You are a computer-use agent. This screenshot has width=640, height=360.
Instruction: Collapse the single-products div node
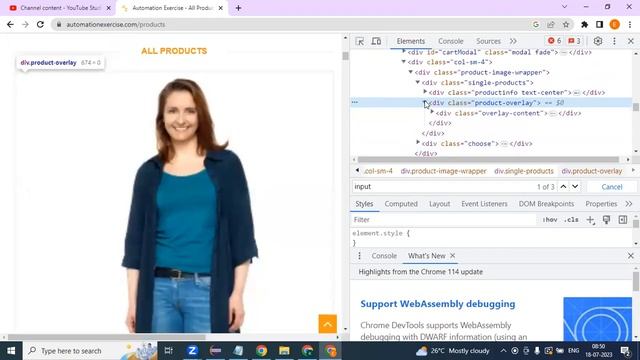pos(418,82)
